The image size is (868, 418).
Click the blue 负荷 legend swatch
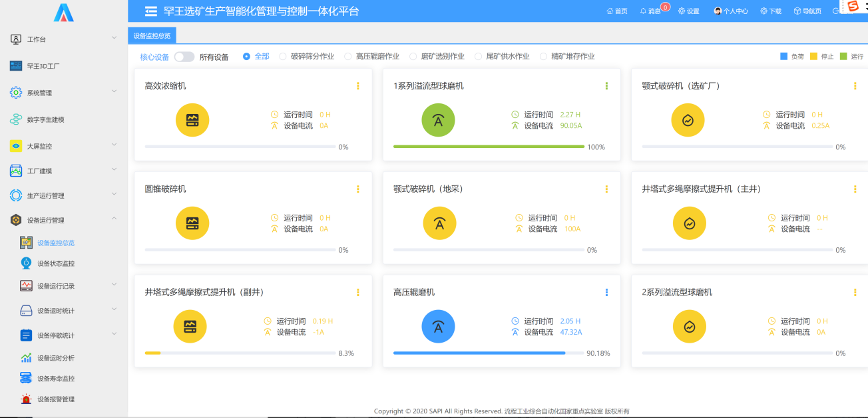[x=783, y=57]
